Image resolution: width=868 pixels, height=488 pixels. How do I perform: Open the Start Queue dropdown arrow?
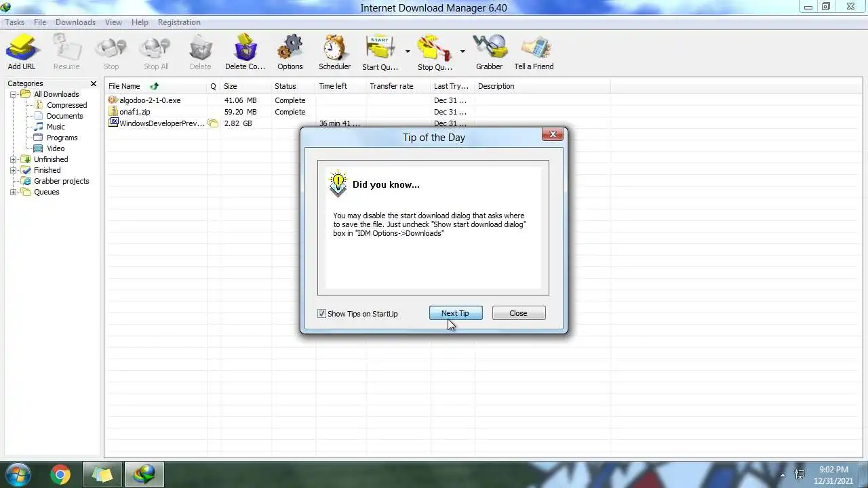point(408,52)
